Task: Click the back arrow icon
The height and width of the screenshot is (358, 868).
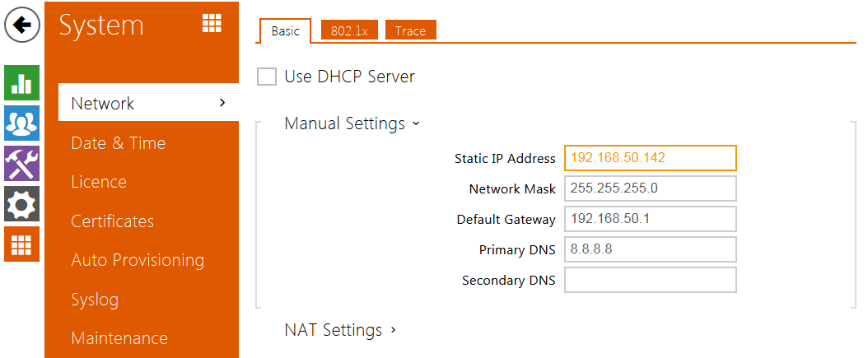Action: 22,25
